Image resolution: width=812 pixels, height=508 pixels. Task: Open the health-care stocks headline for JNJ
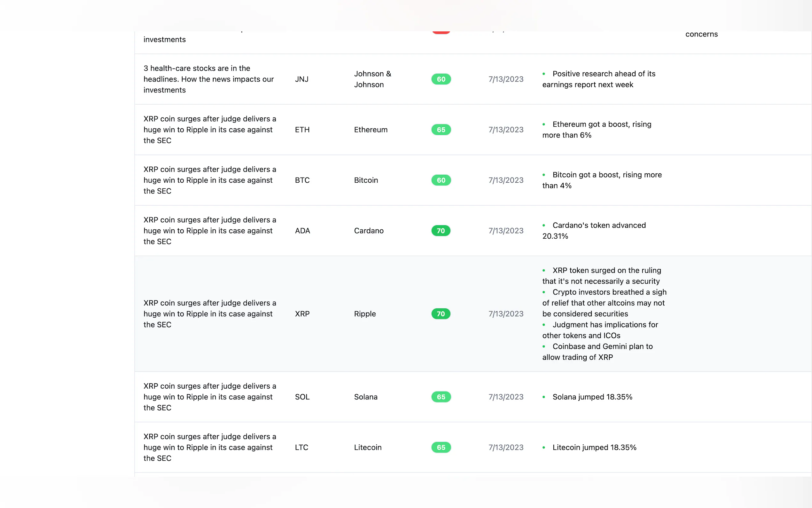(x=208, y=79)
